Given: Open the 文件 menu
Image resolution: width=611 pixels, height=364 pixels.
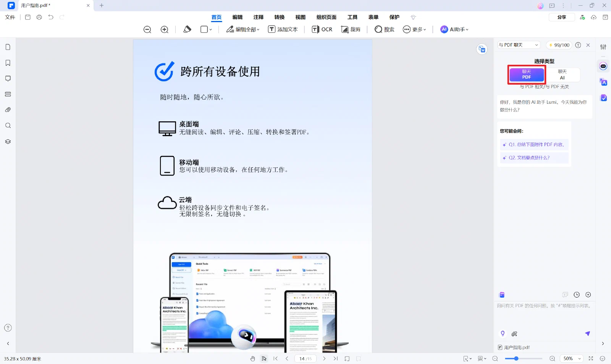Looking at the screenshot, I should tap(10, 17).
